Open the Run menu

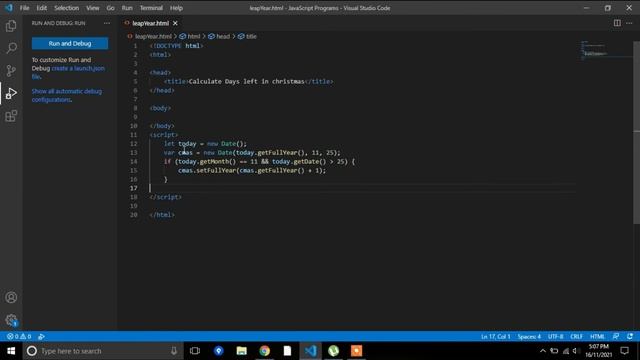point(127,8)
